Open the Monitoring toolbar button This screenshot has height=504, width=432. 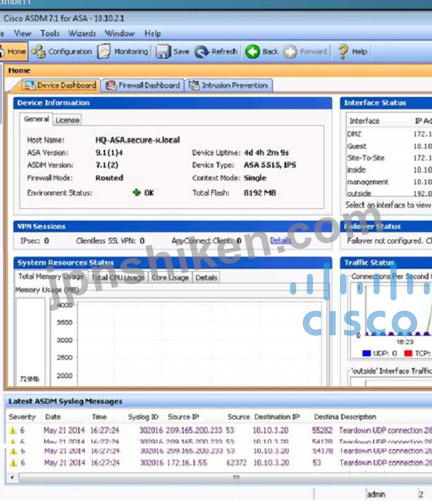tap(123, 51)
